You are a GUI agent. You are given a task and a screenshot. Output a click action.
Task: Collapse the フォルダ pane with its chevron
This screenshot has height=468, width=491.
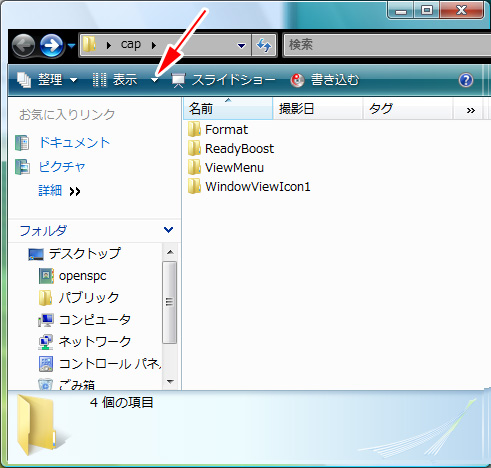point(168,230)
